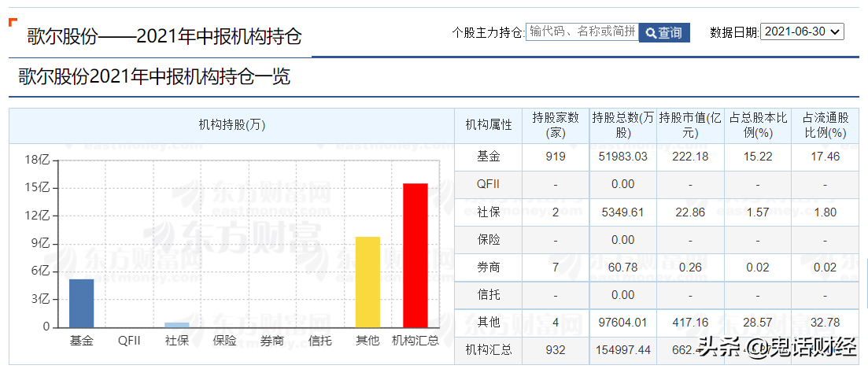
Task: Click the 18亿 label on chart y-axis
Action: [38, 161]
